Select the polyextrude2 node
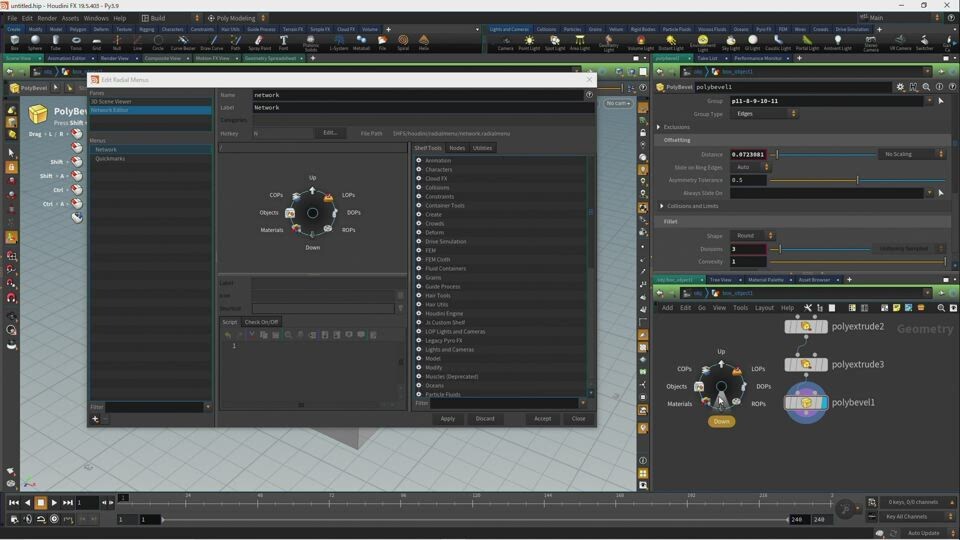This screenshot has height=540, width=960. click(806, 326)
